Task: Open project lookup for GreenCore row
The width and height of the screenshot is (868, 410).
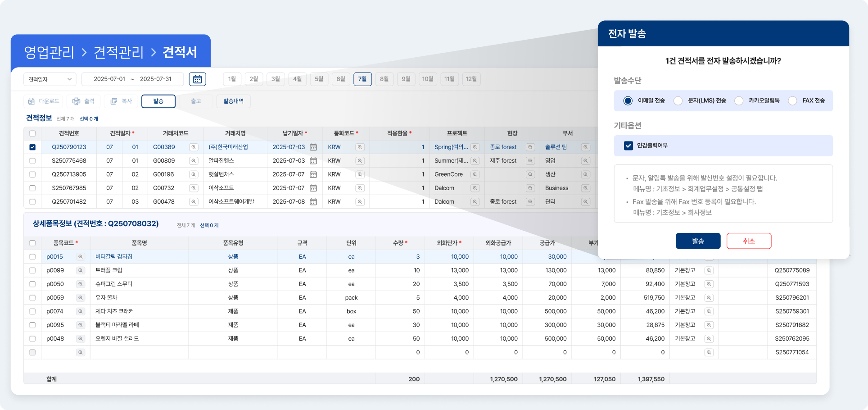Action: pyautogui.click(x=475, y=174)
